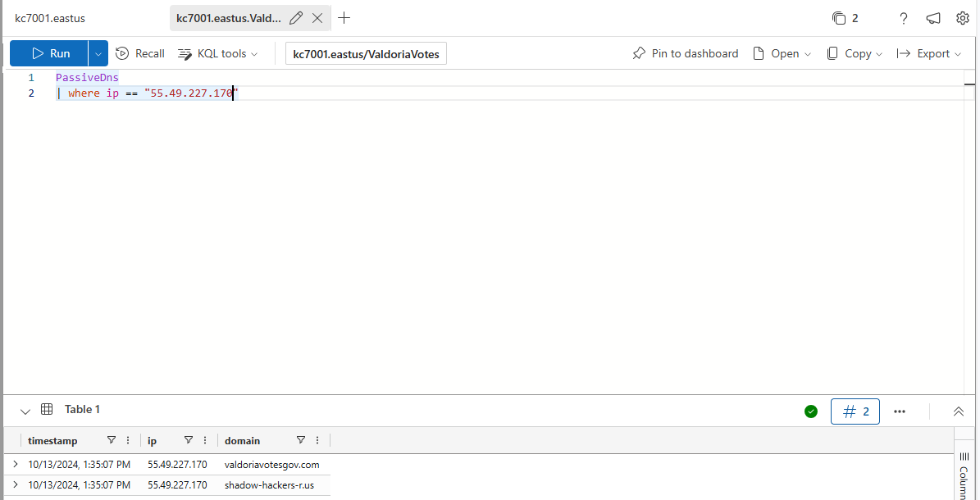The image size is (980, 500).
Task: Expand the valdoriavotesgov.com result row
Action: (x=15, y=464)
